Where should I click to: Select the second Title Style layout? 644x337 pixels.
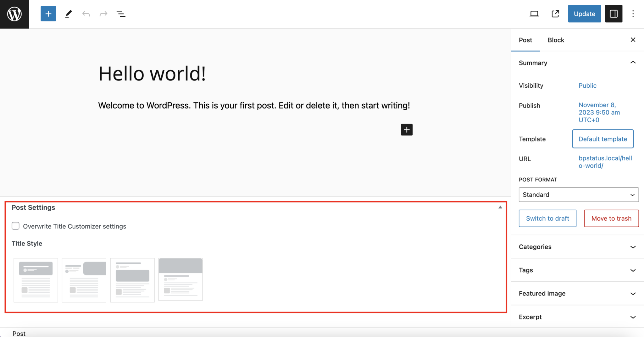(84, 280)
